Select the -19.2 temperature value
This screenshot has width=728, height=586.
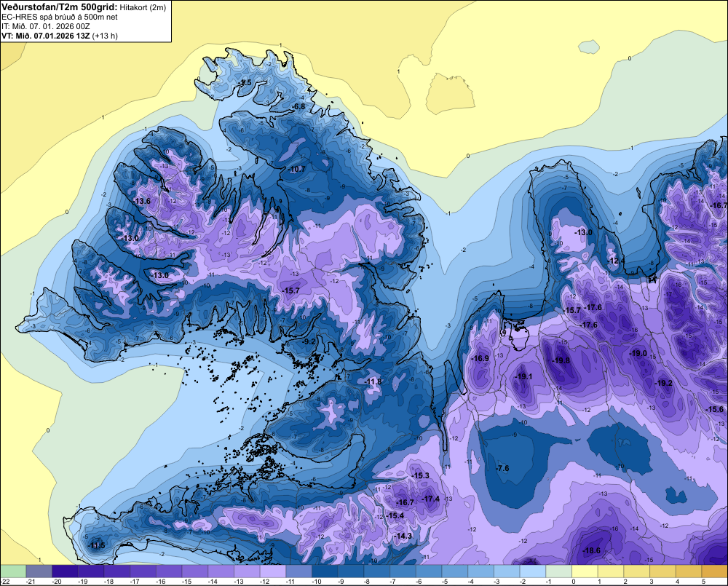(663, 383)
